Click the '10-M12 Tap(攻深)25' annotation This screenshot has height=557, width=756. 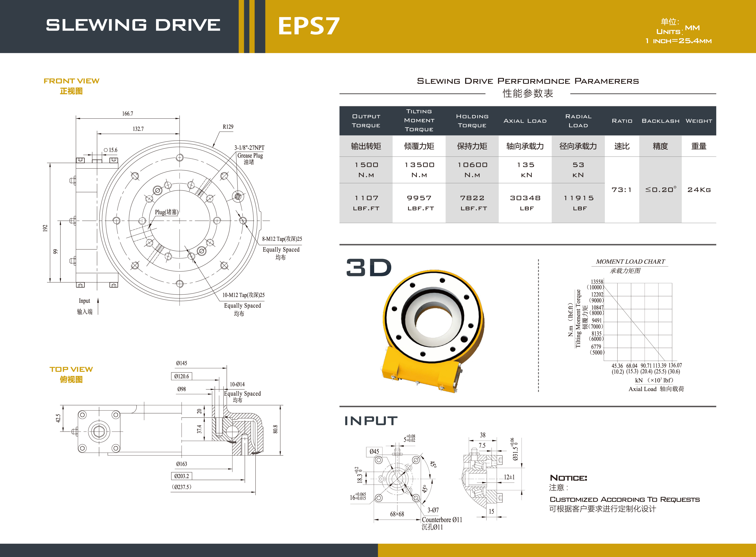243,295
